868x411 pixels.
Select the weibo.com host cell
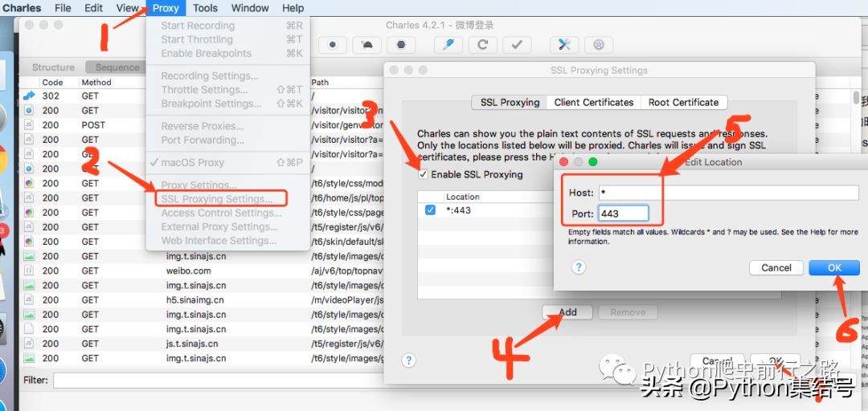click(x=188, y=271)
